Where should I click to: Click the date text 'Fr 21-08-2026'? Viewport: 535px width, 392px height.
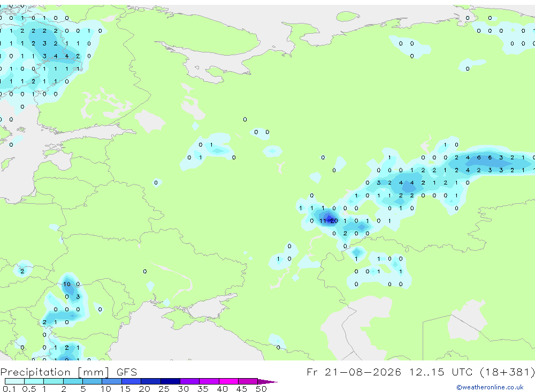point(354,372)
